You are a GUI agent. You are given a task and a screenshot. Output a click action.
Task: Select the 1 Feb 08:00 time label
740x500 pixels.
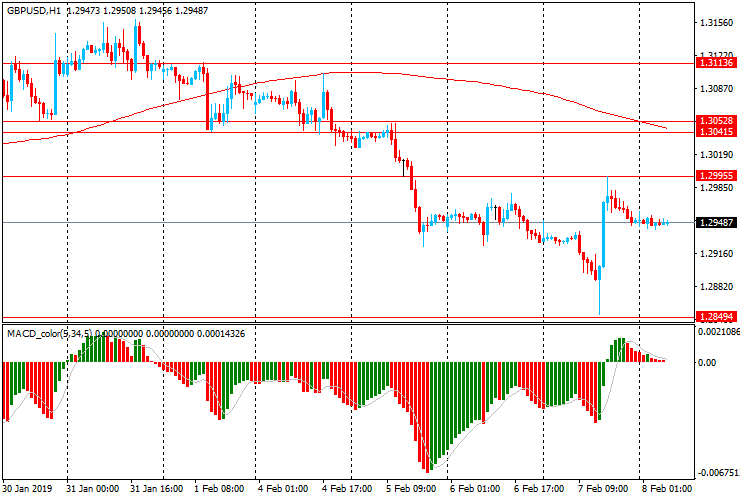[x=221, y=490]
